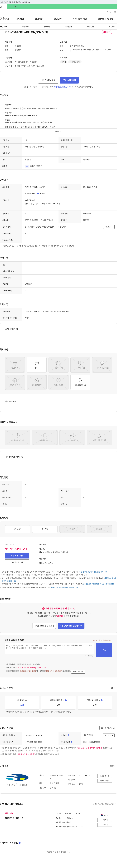Click the question text area
The image size is (117, 868).
coord(49,649)
